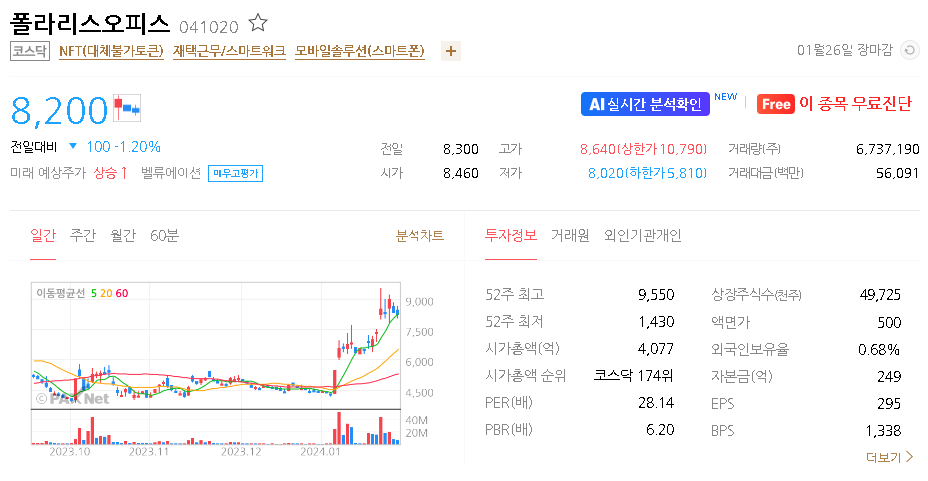Add 폴라리스오피스 to favorites with the star icon

click(257, 23)
